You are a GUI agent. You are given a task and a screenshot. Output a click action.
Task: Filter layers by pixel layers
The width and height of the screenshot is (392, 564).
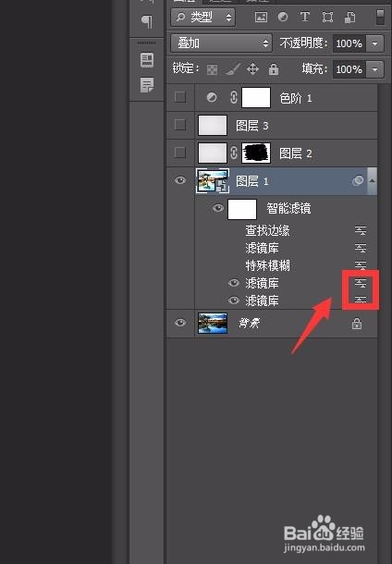pyautogui.click(x=261, y=17)
